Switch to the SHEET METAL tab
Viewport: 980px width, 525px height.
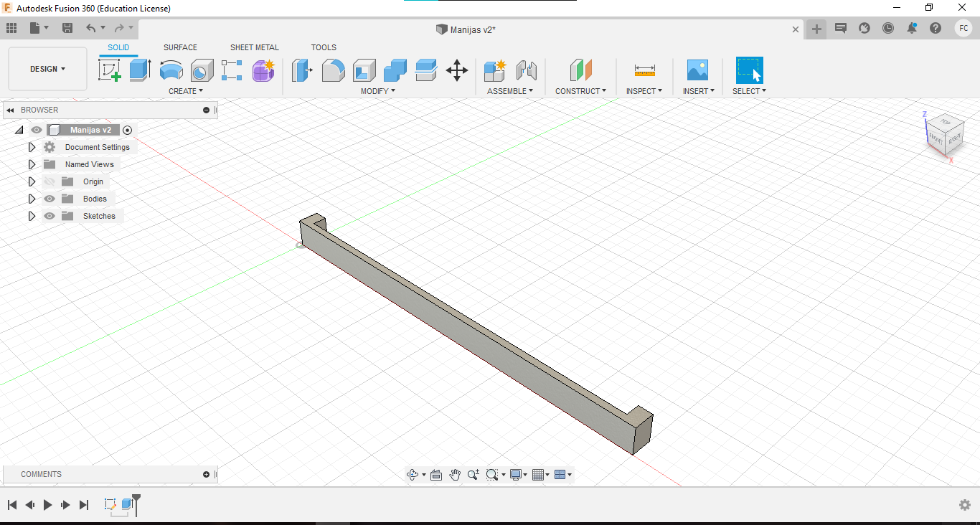tap(255, 47)
